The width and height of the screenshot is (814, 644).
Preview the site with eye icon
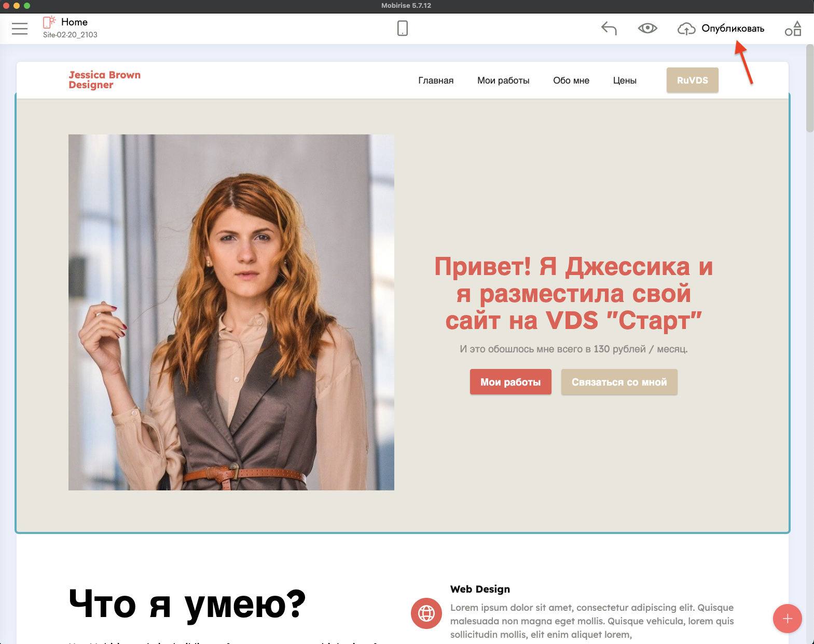click(647, 28)
